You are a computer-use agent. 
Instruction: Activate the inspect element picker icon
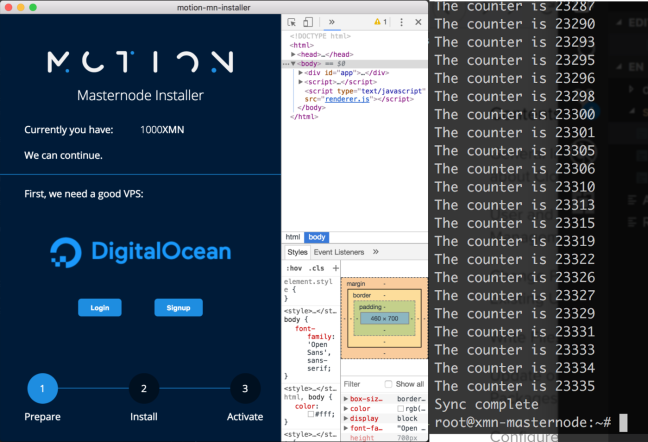click(x=292, y=22)
